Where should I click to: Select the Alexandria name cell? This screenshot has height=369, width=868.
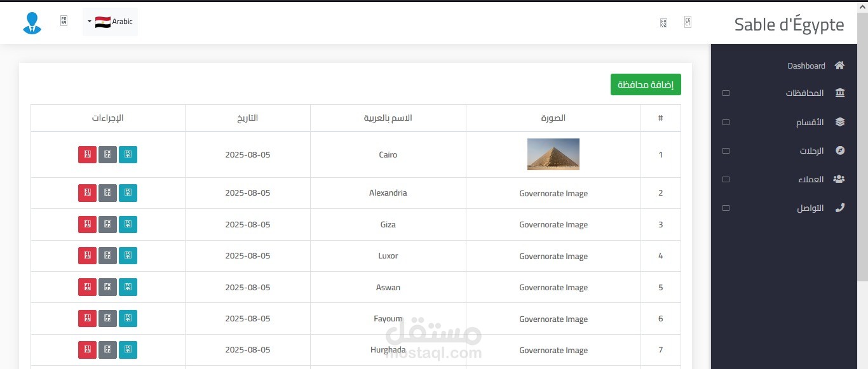pos(388,193)
